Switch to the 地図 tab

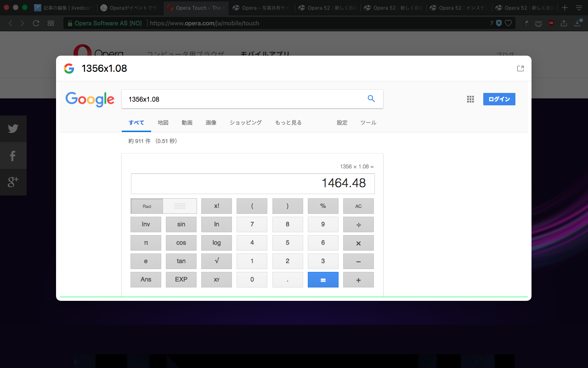click(163, 123)
